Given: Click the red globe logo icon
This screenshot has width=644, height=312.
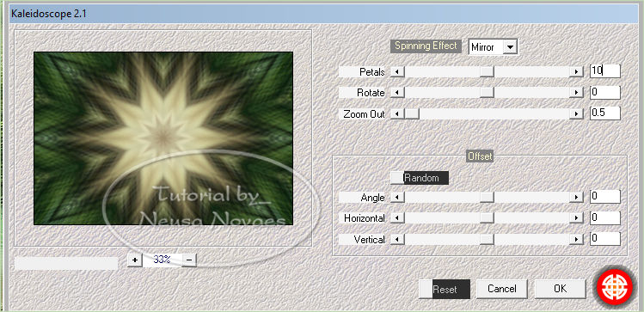Looking at the screenshot, I should click(615, 288).
